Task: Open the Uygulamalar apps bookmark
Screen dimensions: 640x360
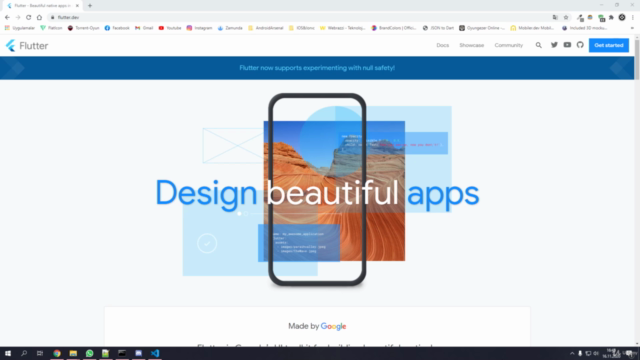Action: point(20,28)
